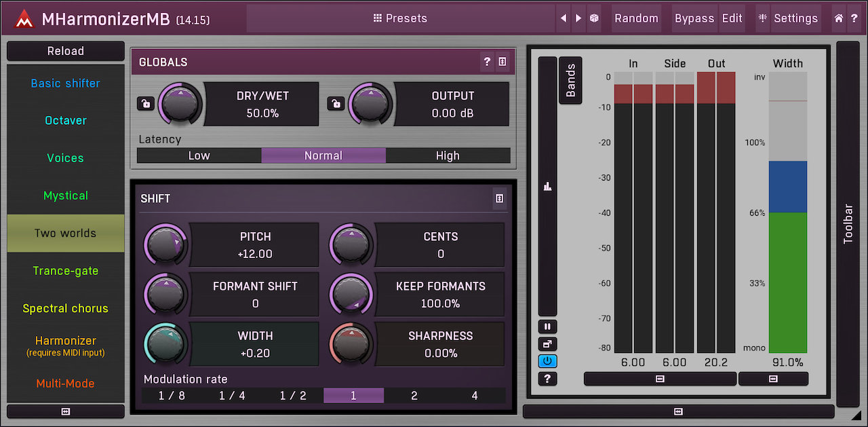Click the meter help question mark icon
Screen dimensions: 868x427
tap(547, 379)
